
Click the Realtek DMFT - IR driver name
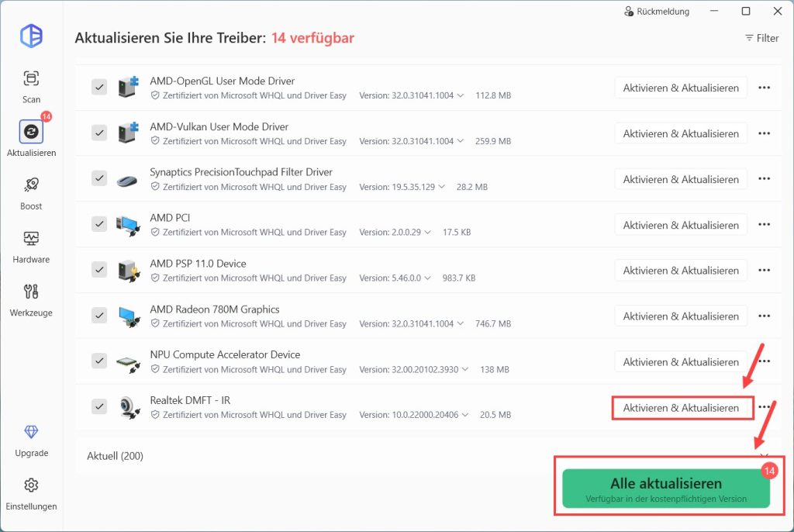tap(190, 400)
